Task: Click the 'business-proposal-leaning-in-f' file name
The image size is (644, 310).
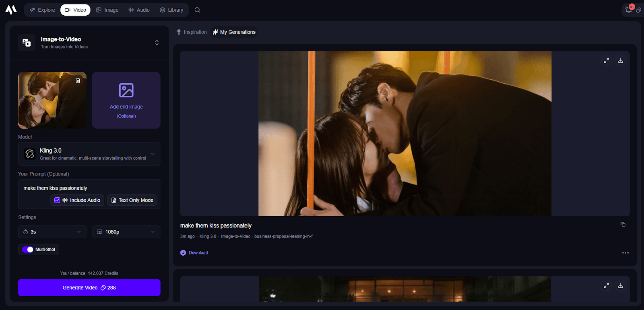Action: coord(283,236)
